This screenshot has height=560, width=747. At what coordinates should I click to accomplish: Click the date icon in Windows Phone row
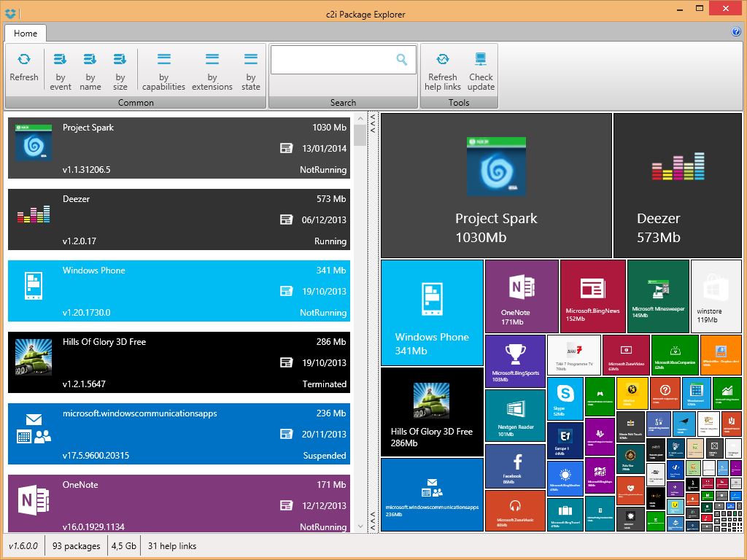click(x=286, y=291)
